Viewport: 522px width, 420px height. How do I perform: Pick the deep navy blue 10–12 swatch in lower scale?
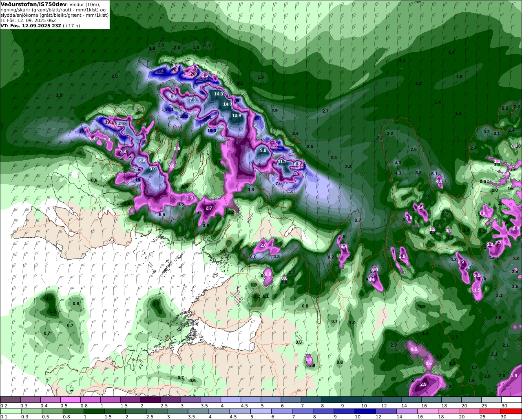pos(365,411)
